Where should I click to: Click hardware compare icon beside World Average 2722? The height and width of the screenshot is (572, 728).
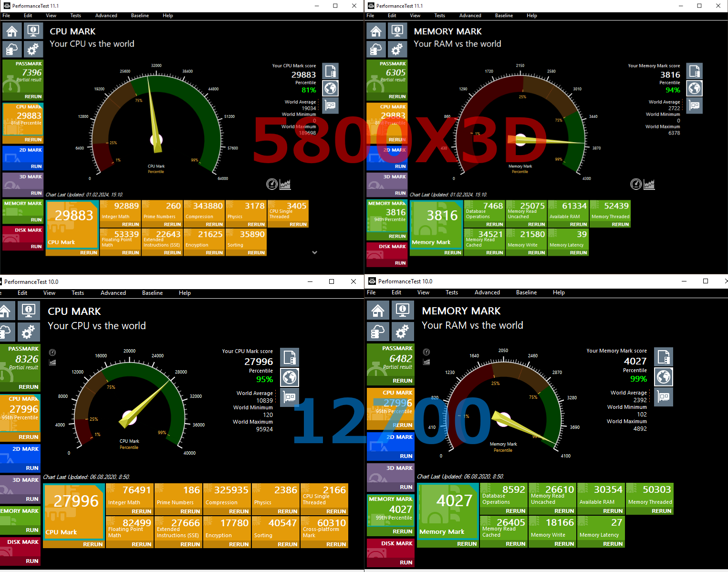point(695,105)
